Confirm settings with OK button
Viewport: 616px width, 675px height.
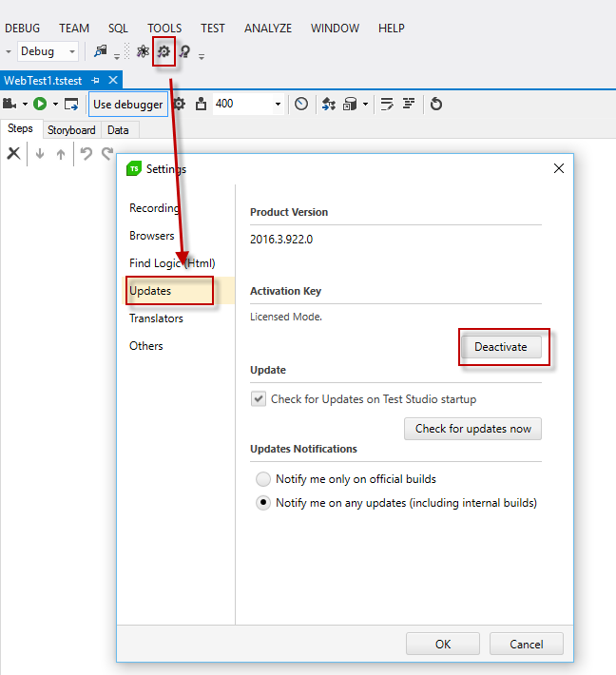click(443, 644)
